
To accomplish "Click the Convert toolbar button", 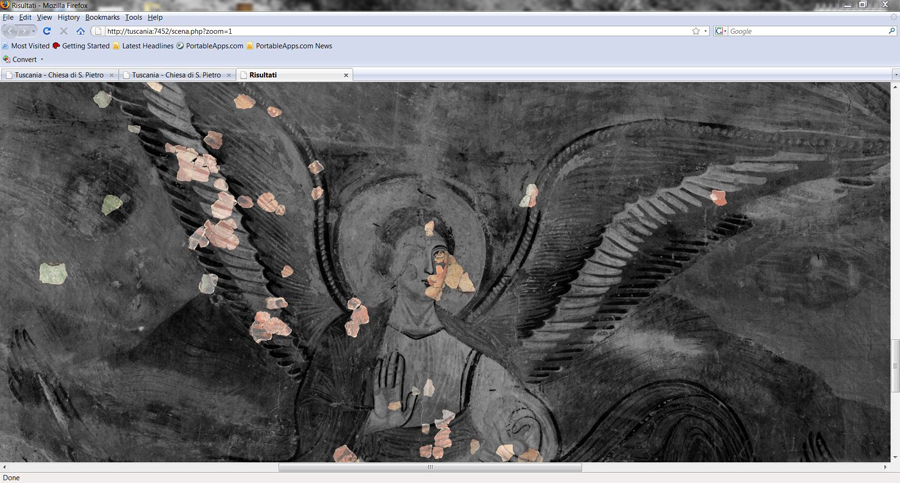I will 20,59.
